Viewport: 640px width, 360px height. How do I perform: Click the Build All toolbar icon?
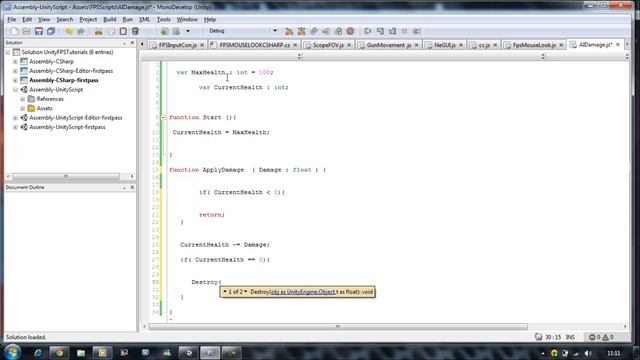[x=289, y=31]
